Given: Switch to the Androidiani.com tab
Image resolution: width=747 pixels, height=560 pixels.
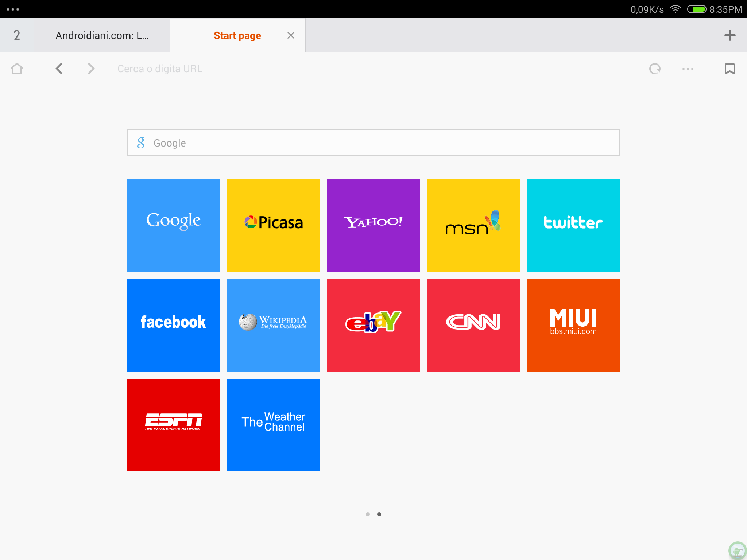Looking at the screenshot, I should pyautogui.click(x=102, y=35).
